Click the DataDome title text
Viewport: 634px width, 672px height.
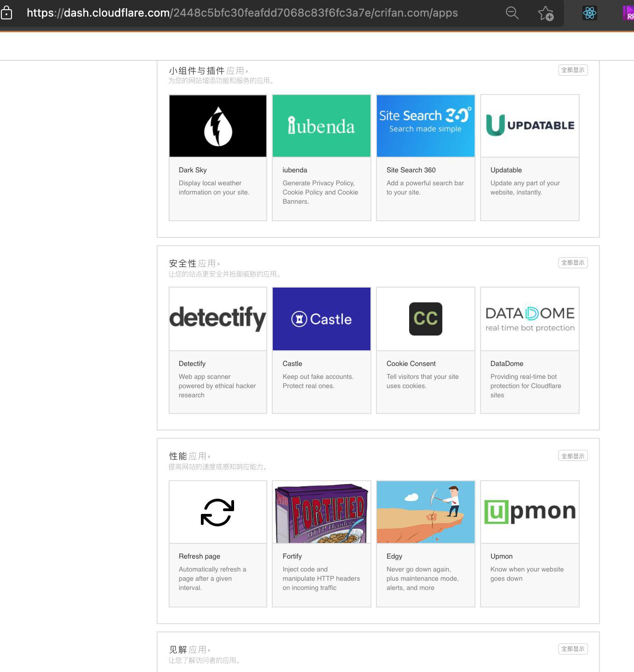click(x=507, y=364)
